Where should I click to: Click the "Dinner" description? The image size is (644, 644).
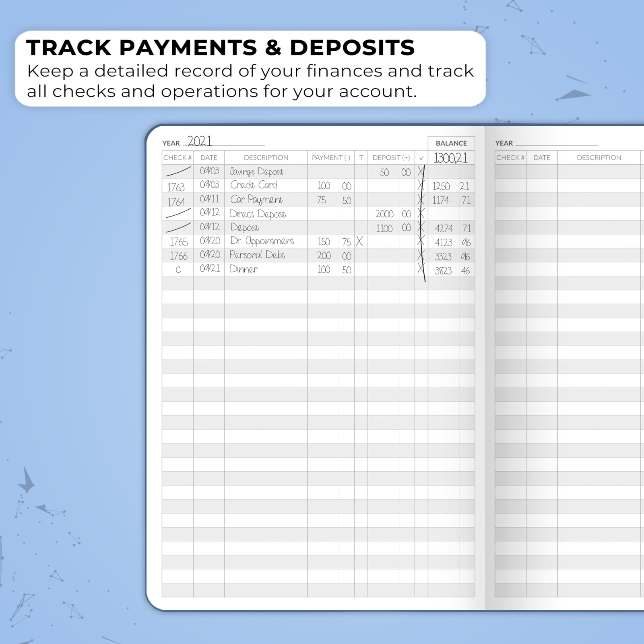tap(244, 269)
